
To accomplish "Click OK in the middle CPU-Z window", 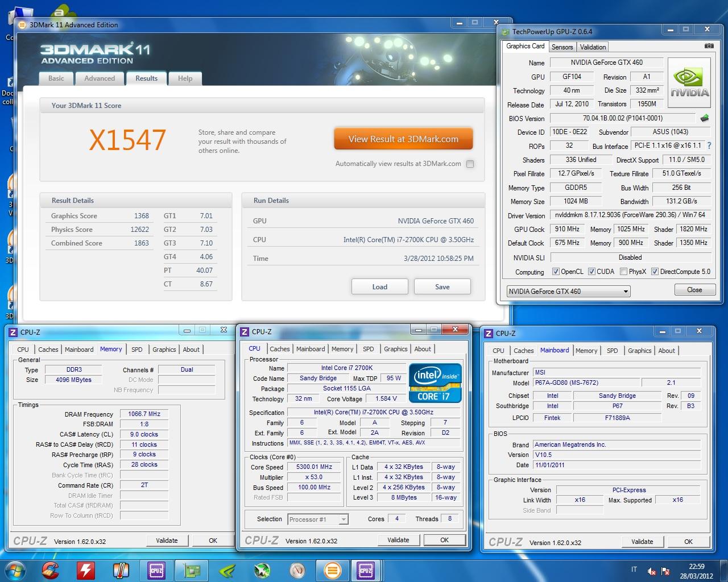I will [x=444, y=540].
